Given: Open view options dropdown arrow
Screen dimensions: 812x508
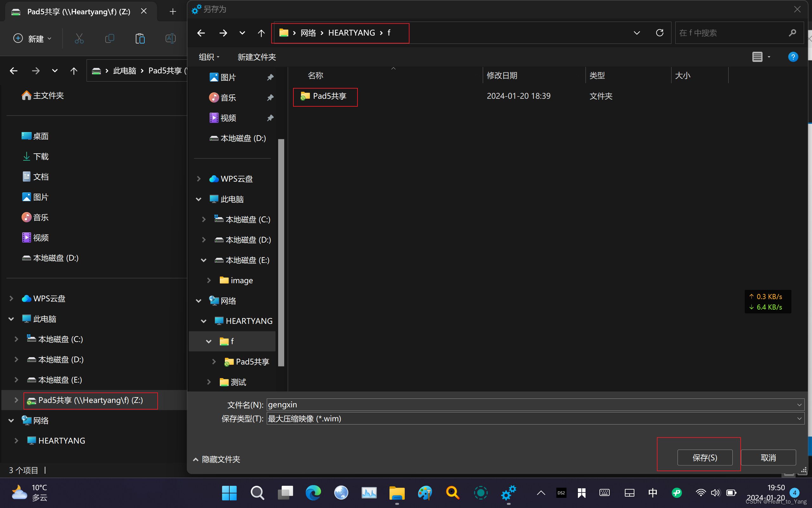Looking at the screenshot, I should pos(769,57).
